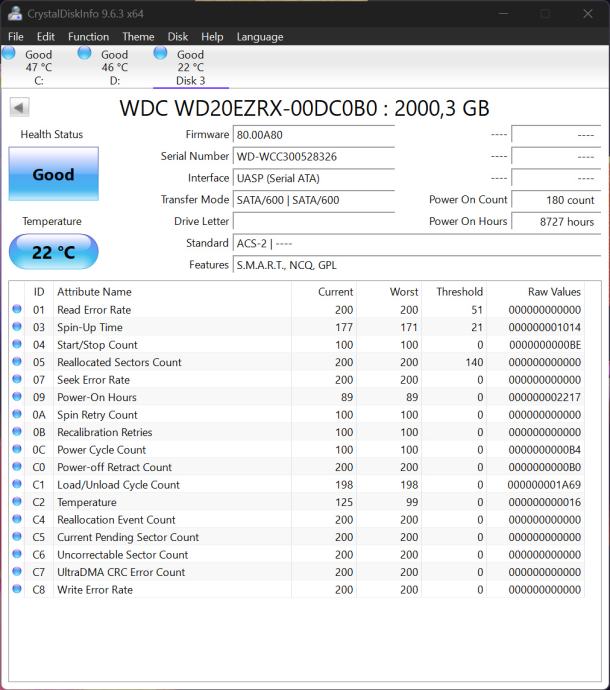Click the empty Drive Letter field
610x690 pixels.
coord(313,221)
